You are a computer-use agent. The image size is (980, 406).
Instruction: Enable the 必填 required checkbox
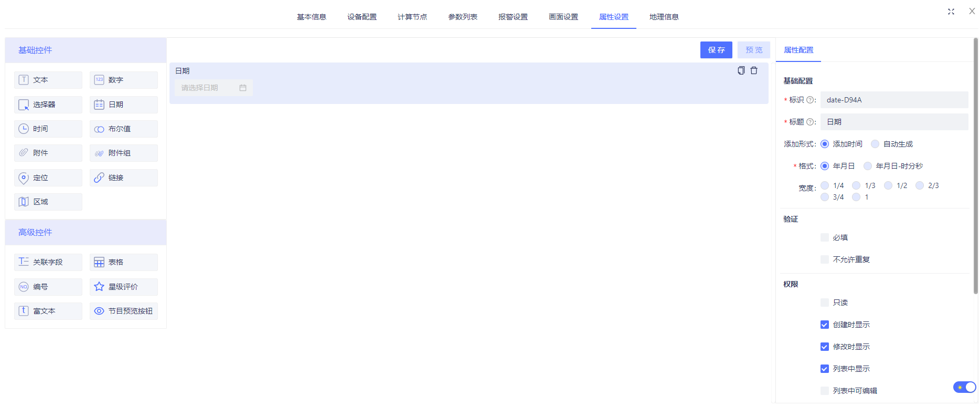825,237
